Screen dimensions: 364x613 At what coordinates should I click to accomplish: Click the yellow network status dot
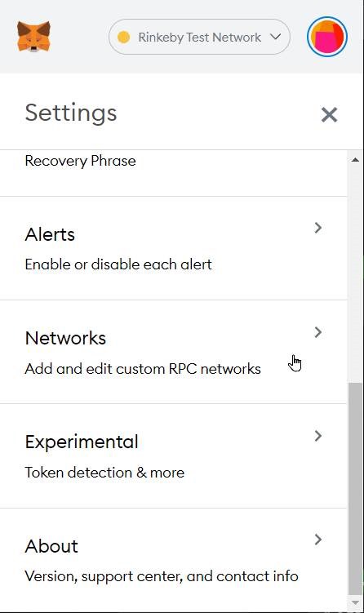pyautogui.click(x=123, y=38)
